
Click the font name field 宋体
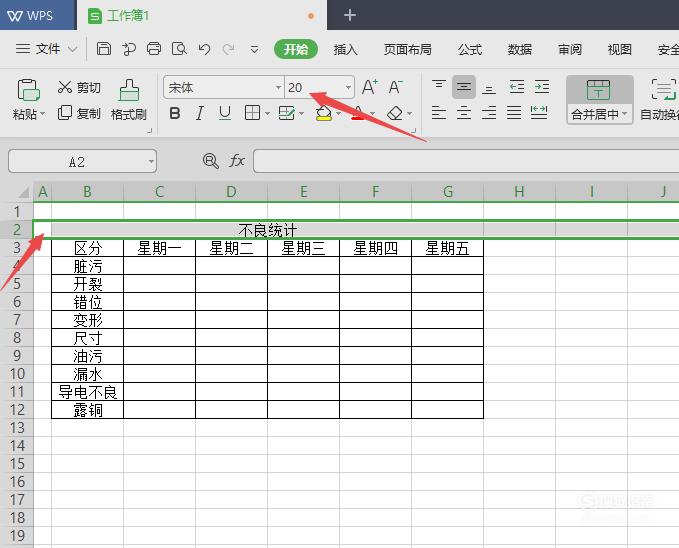[x=223, y=88]
